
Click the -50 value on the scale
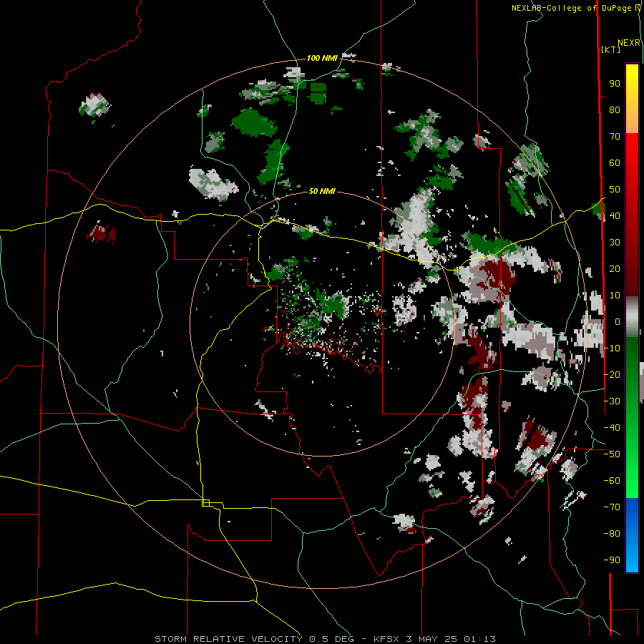[x=612, y=454]
